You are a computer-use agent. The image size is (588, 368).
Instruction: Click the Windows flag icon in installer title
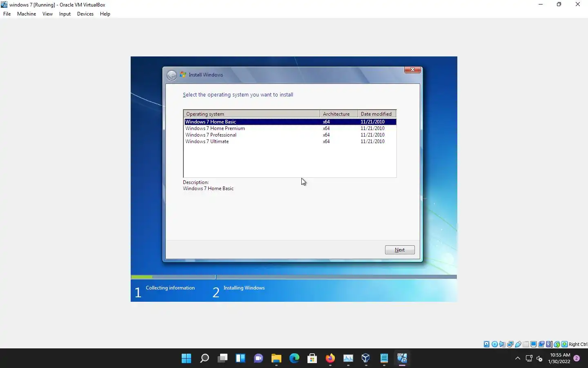(183, 74)
